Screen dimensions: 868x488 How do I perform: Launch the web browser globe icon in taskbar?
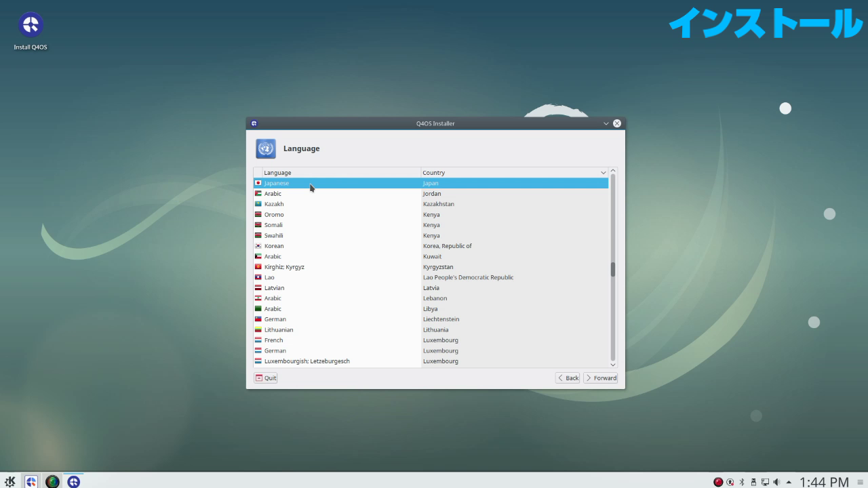[x=52, y=482]
